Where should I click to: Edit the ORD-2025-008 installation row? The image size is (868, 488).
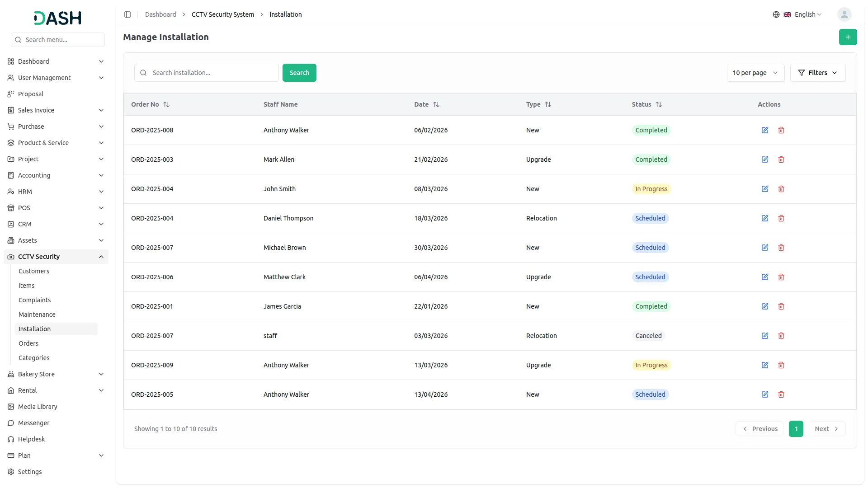click(x=765, y=130)
